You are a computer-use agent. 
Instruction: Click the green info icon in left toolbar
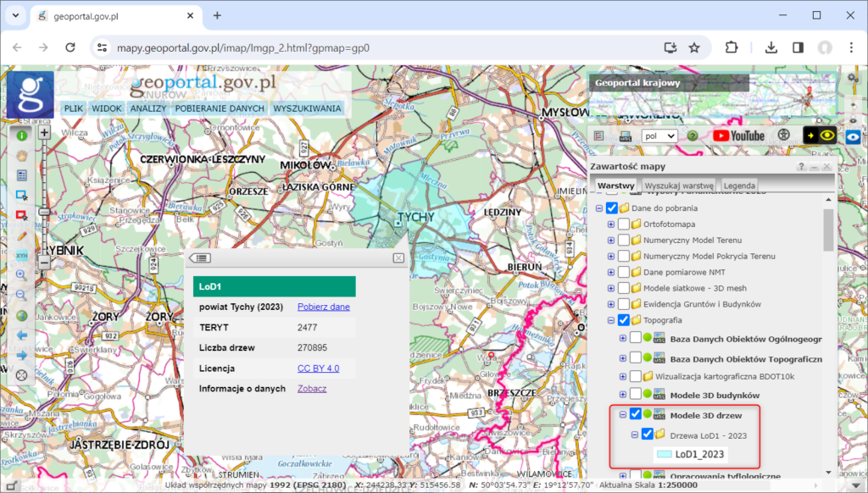22,136
